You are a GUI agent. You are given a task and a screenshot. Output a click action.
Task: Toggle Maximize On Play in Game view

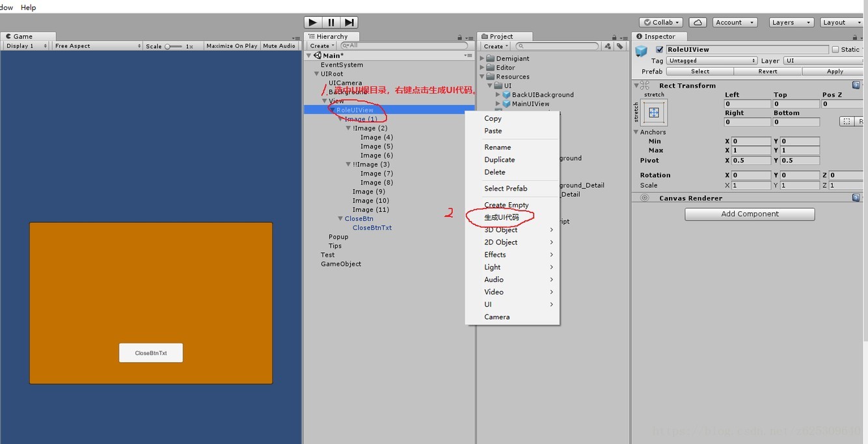[x=232, y=46]
